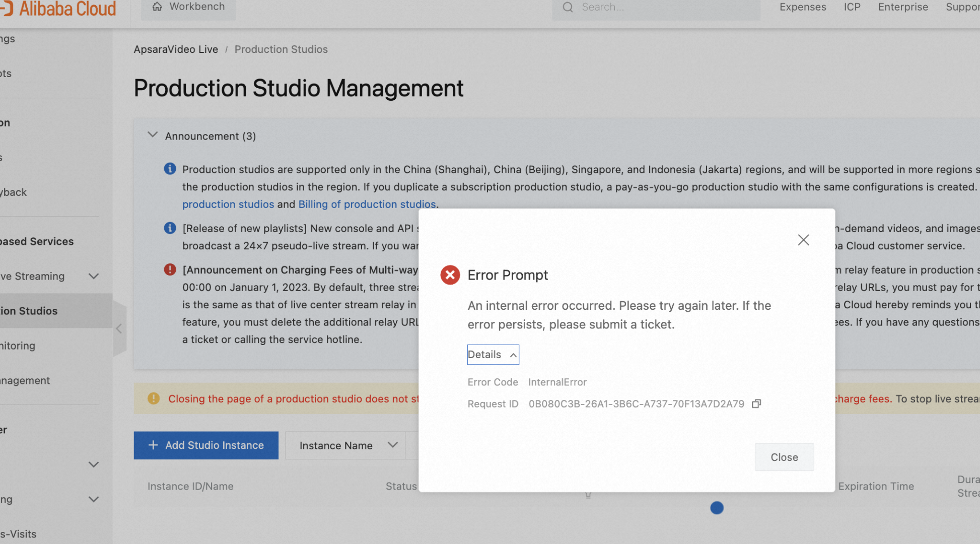Open the ICP menu
This screenshot has height=544, width=980.
pyautogui.click(x=852, y=7)
